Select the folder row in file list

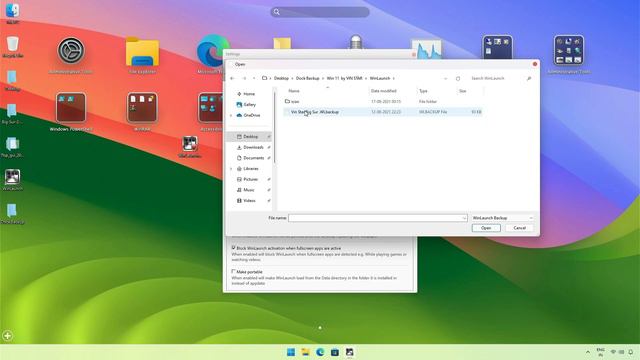(383, 101)
